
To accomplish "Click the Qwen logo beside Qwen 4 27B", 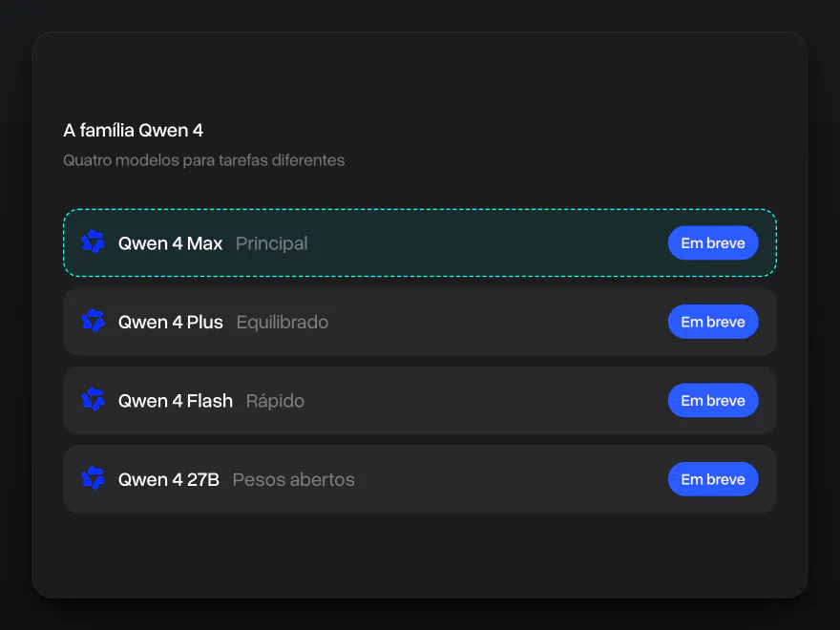I will click(94, 479).
